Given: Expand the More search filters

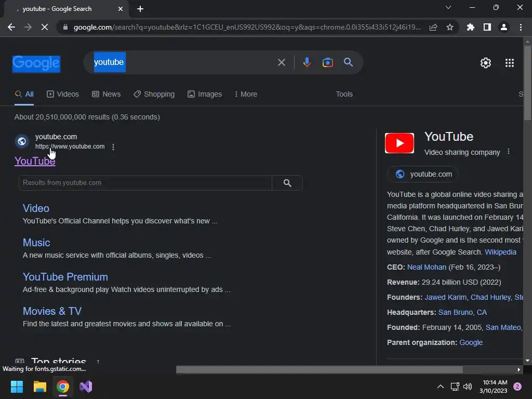Looking at the screenshot, I should click(x=246, y=95).
